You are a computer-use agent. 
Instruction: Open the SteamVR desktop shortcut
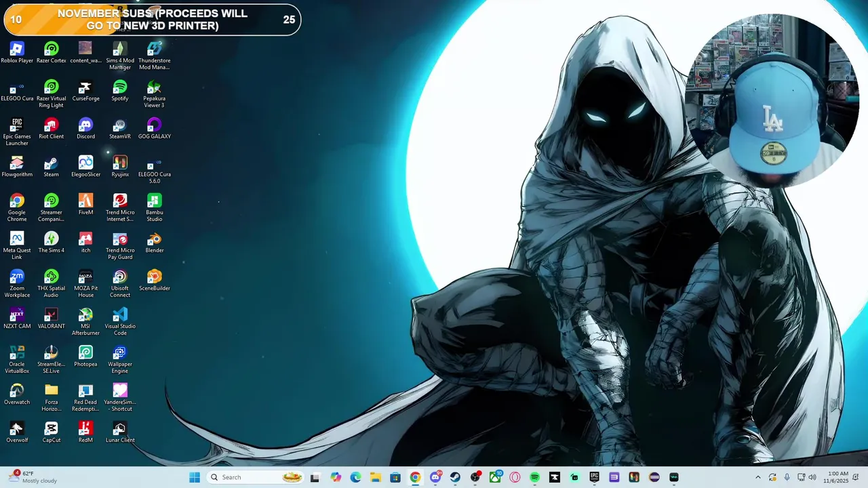[120, 129]
